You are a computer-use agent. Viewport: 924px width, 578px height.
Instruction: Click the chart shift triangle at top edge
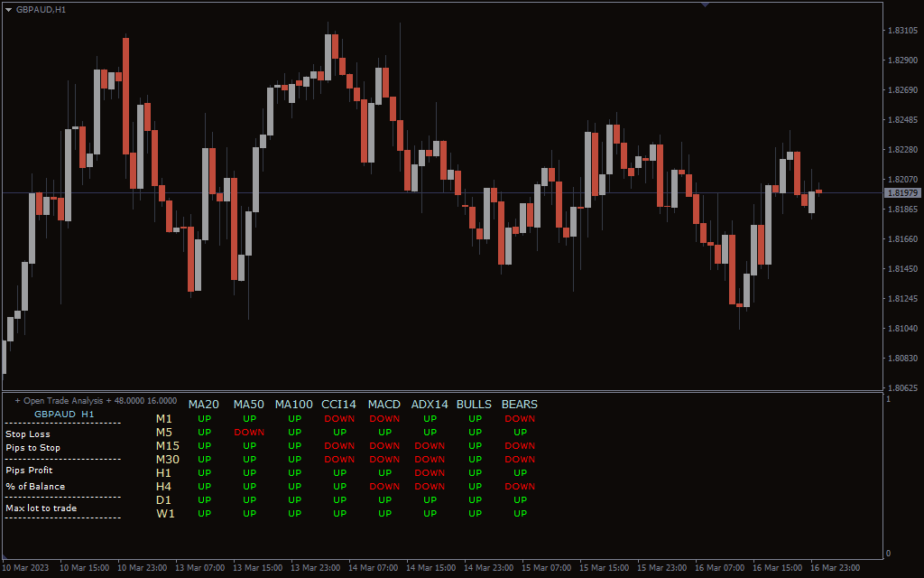[x=705, y=5]
